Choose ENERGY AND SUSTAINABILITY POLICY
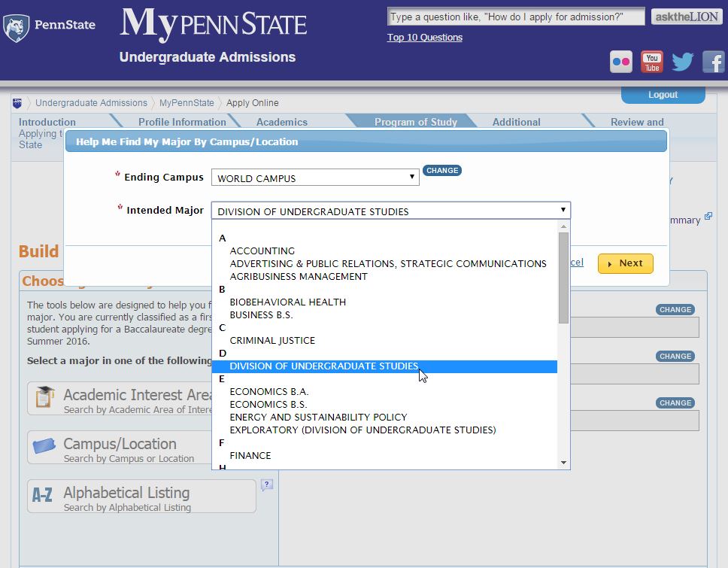 [319, 417]
